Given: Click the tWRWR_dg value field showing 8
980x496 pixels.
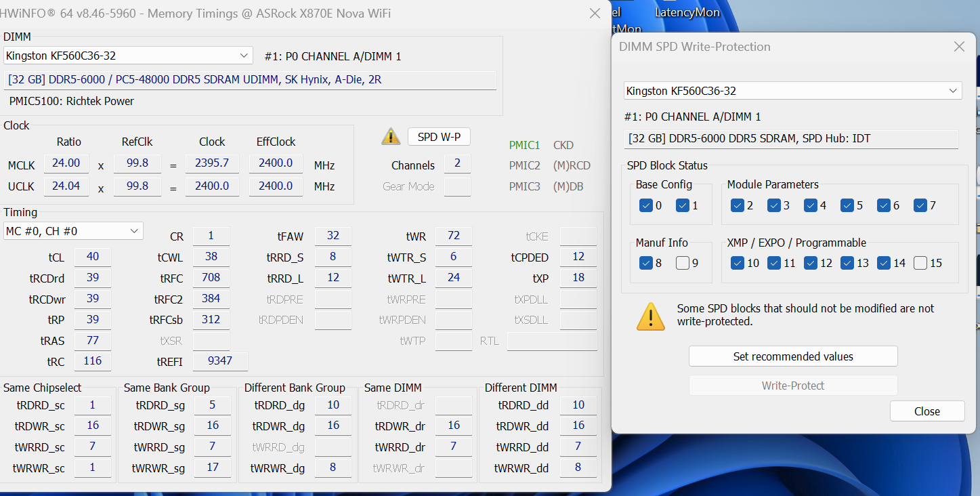Looking at the screenshot, I should 333,468.
